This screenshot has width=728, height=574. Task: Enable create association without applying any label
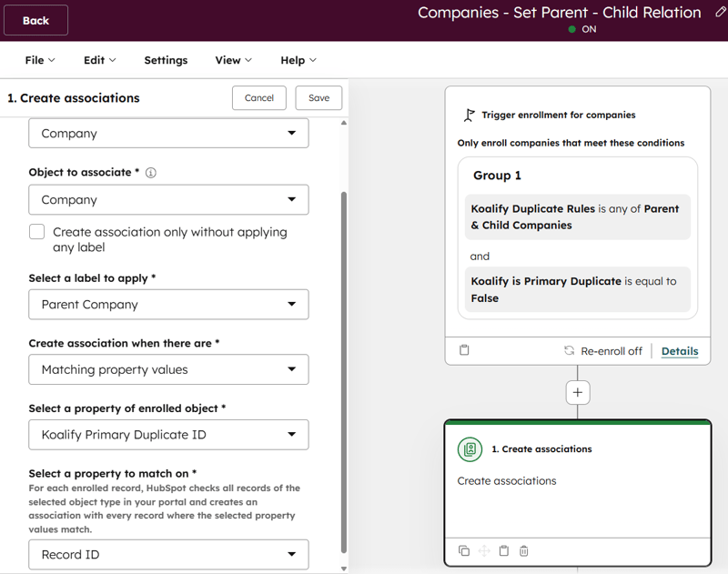[x=36, y=232]
